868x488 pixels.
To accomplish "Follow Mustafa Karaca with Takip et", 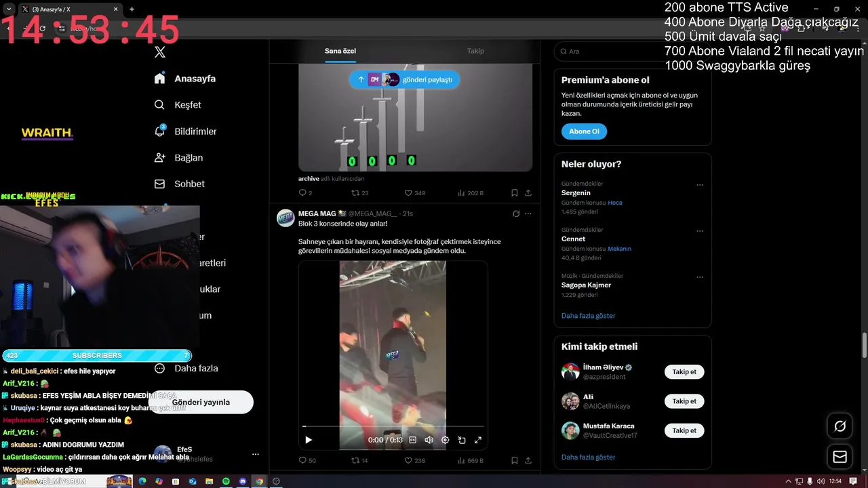I will point(684,430).
